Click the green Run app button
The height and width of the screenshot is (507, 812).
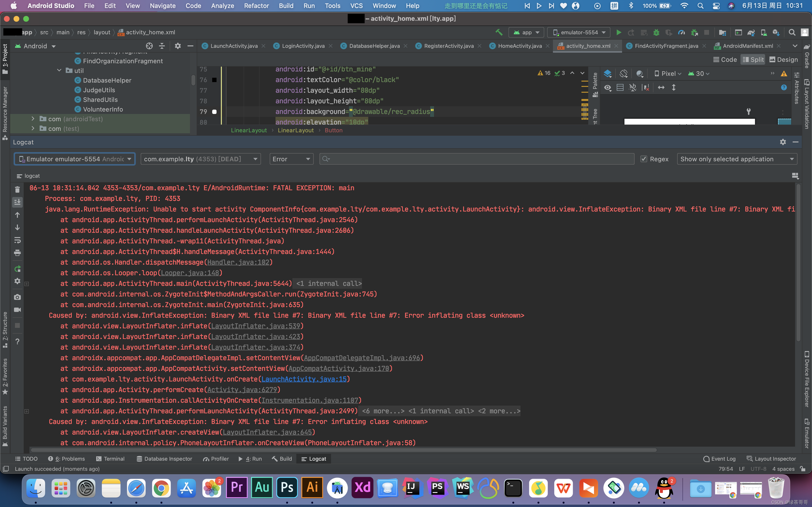tap(618, 33)
